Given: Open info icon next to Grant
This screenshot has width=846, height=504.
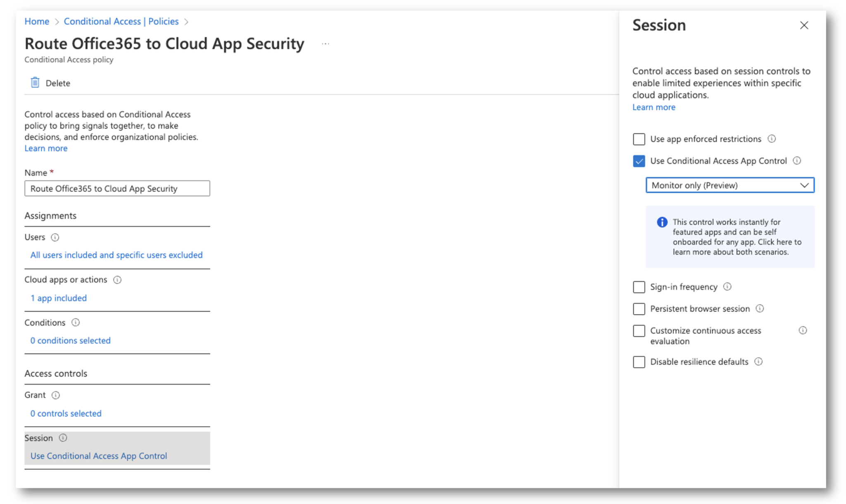Looking at the screenshot, I should click(56, 395).
